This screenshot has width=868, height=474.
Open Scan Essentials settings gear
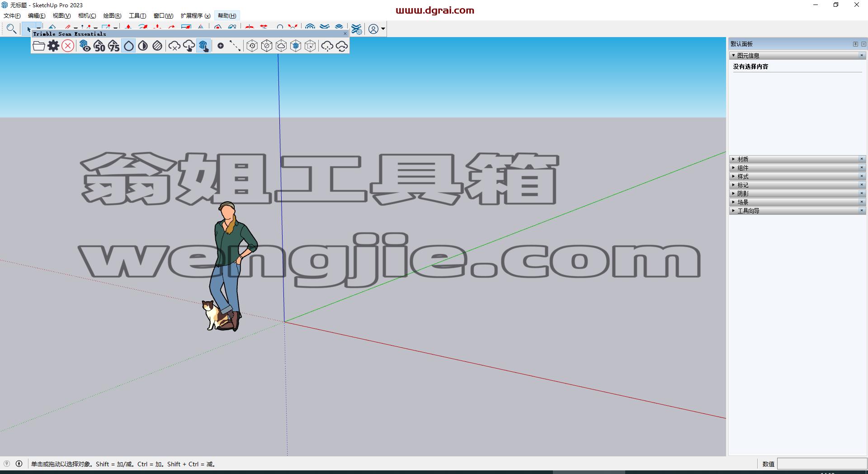pos(53,46)
